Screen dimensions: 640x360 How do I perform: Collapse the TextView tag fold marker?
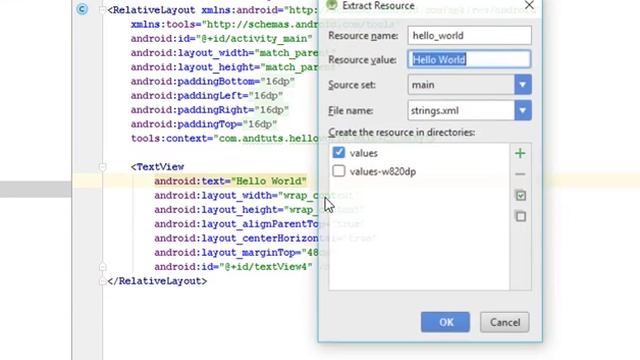(x=102, y=167)
